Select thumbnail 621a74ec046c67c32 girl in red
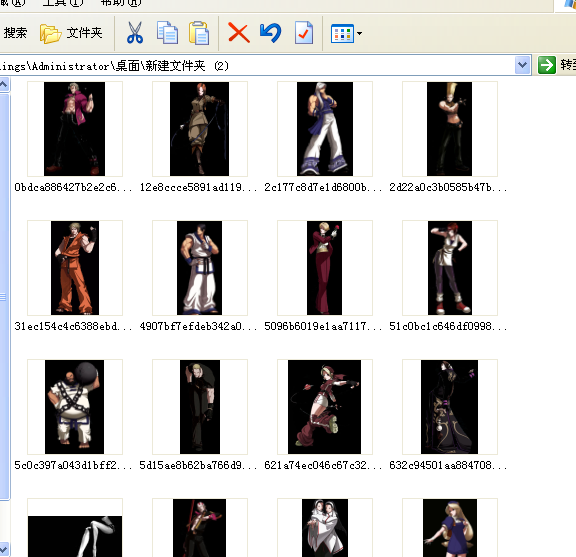Viewport: 576px width, 557px height. 325,407
